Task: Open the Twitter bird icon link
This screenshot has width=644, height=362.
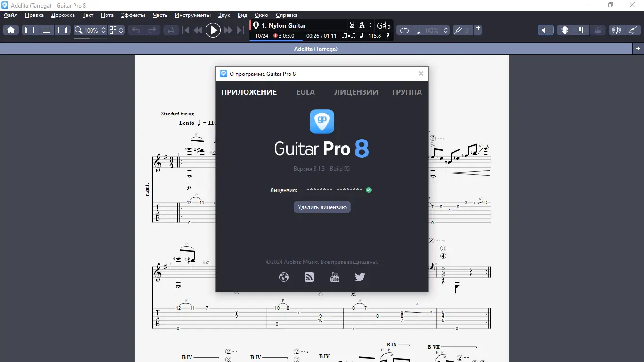Action: click(360, 277)
